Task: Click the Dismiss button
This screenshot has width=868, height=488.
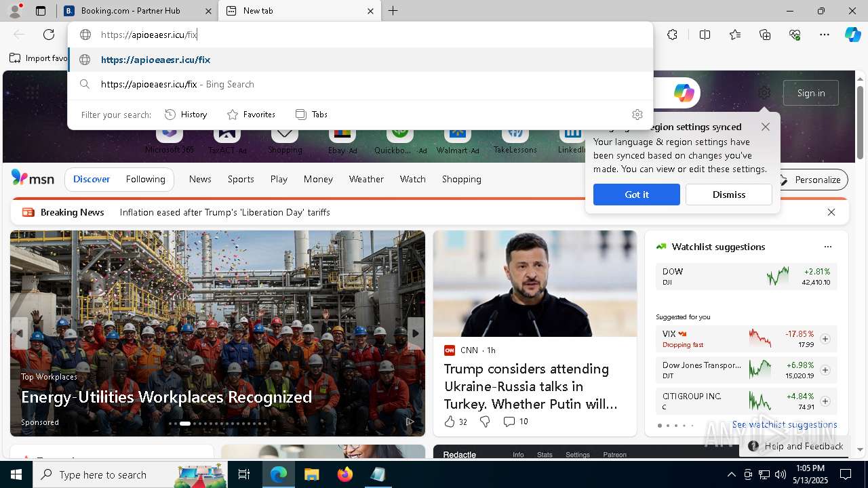Action: [x=729, y=195]
